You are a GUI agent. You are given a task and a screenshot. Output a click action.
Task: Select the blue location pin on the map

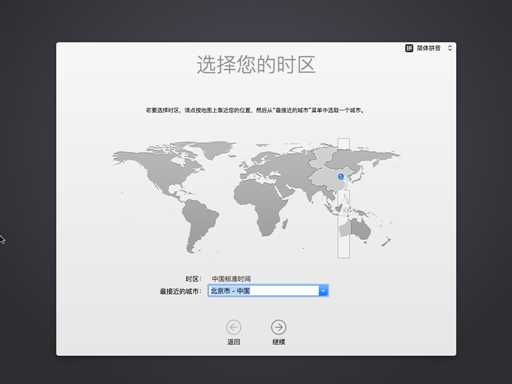341,177
